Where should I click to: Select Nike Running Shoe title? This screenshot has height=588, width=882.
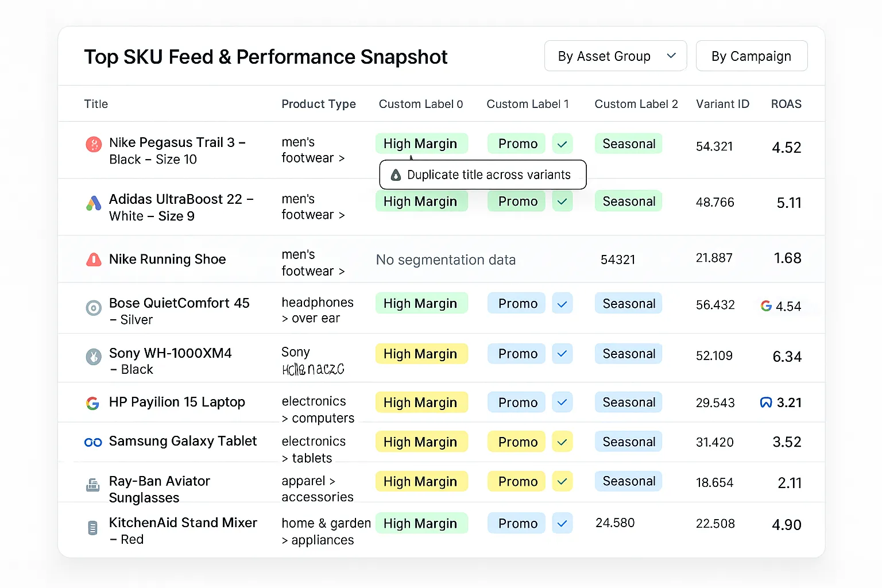pos(168,260)
